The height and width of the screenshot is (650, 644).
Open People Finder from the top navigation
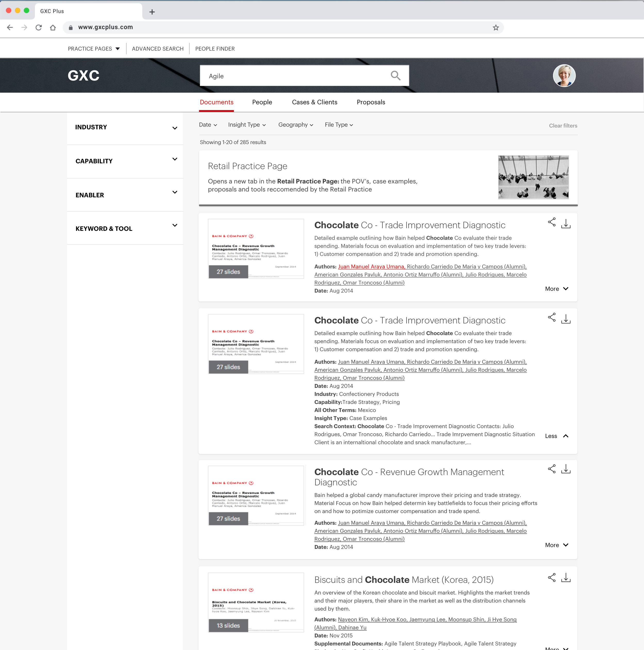[x=215, y=49]
